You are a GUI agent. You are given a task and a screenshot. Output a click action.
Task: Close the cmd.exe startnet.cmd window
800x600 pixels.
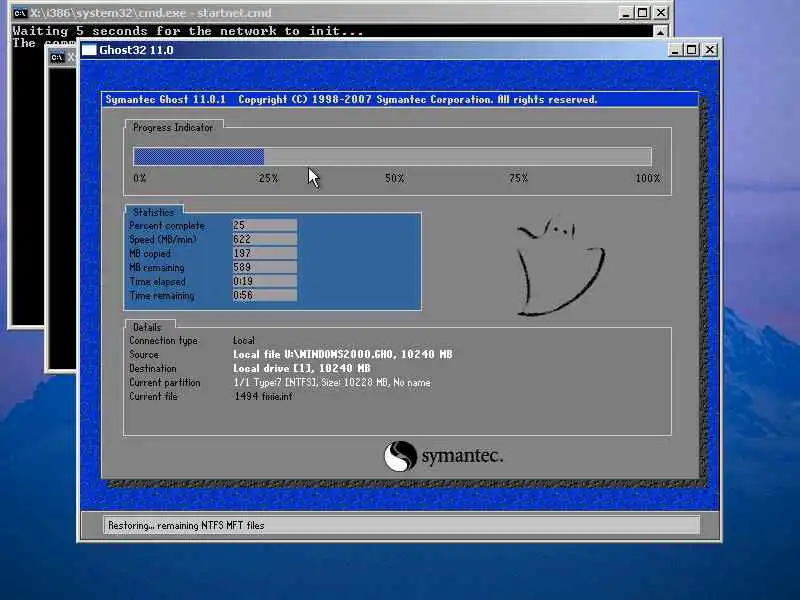pyautogui.click(x=661, y=13)
